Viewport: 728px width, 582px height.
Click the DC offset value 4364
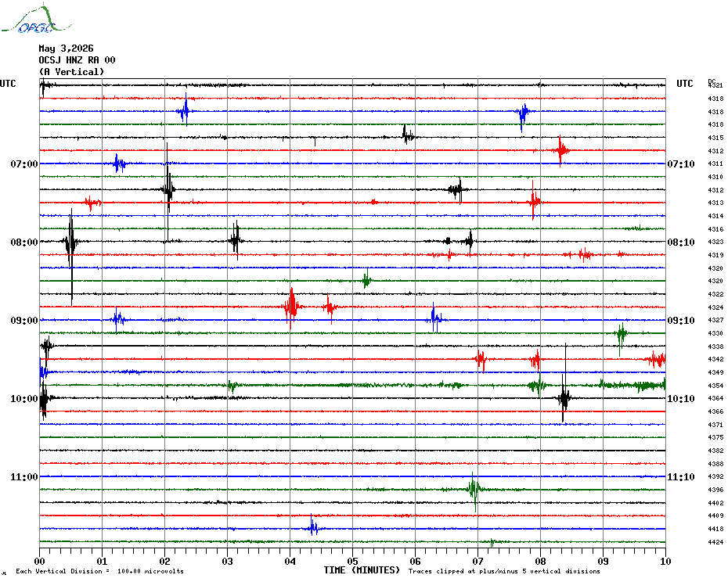tap(715, 399)
